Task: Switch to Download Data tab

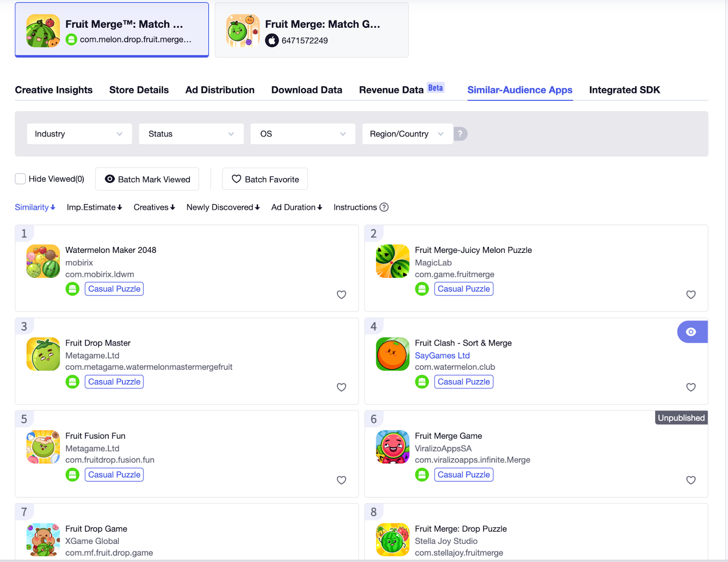Action: pyautogui.click(x=307, y=90)
